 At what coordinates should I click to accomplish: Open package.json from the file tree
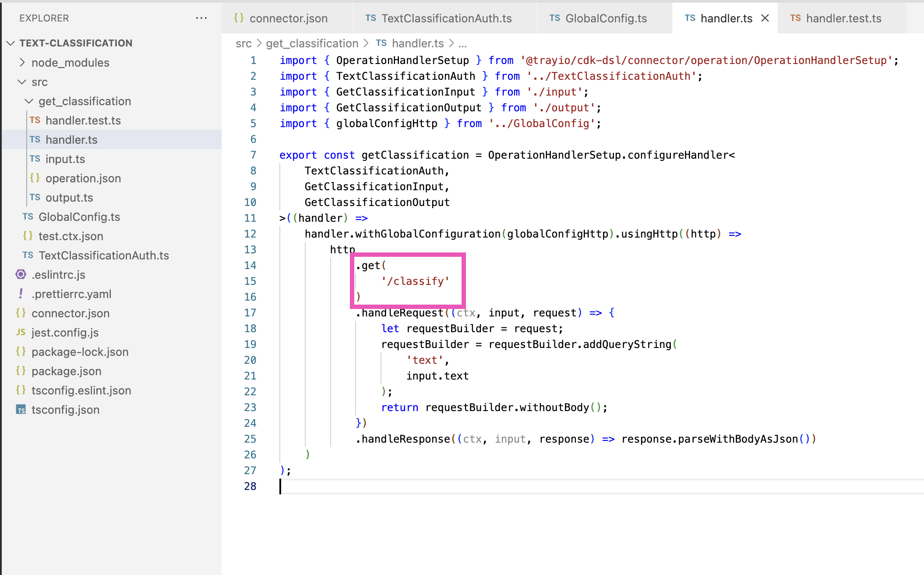tap(66, 371)
